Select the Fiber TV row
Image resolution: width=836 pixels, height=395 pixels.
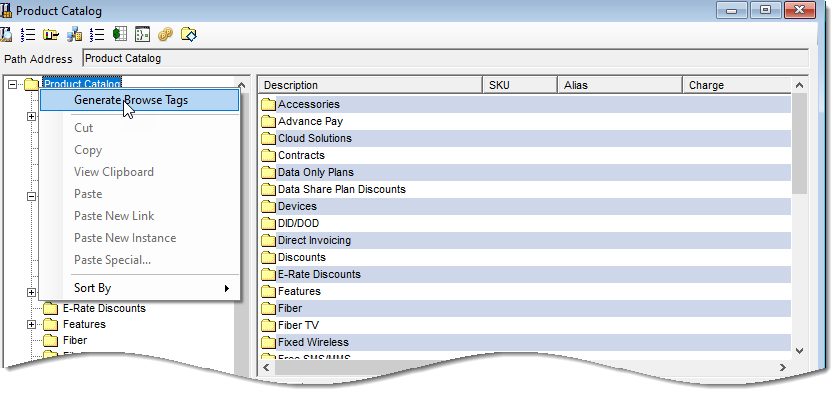525,326
